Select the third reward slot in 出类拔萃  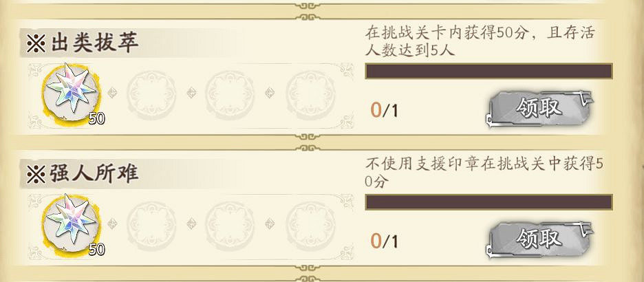(x=228, y=93)
